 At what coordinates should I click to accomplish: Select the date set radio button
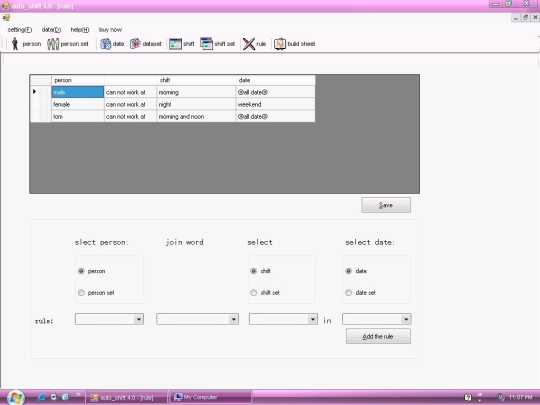(349, 293)
